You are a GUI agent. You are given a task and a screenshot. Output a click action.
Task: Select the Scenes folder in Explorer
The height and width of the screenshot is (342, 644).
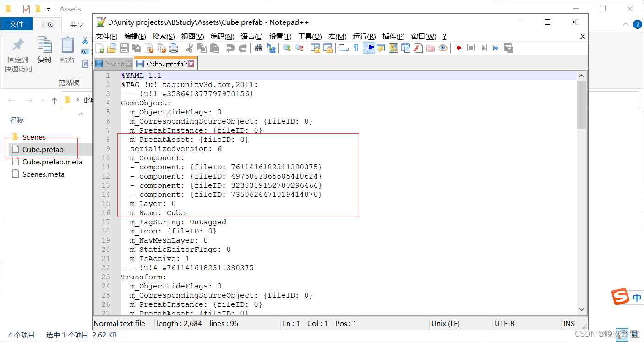29,137
